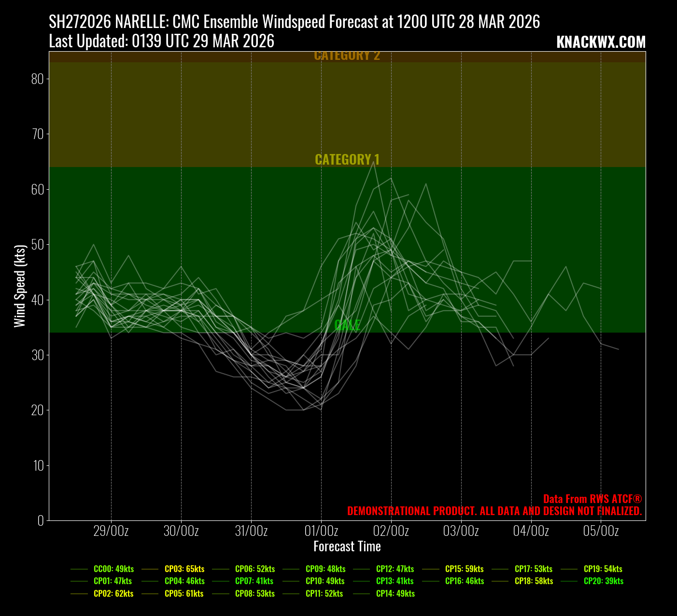This screenshot has height=616, width=677.
Task: Click the Forecast Time axis title
Action: (x=347, y=546)
